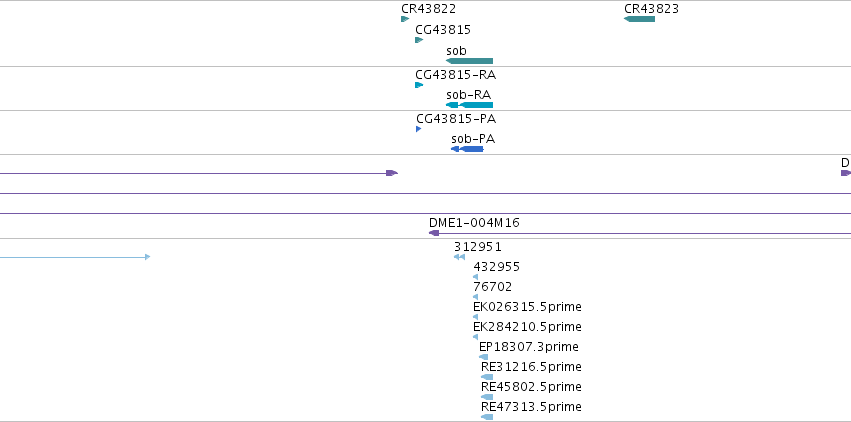This screenshot has height=422, width=851.
Task: Select the CG43815-PA protein glyph
Action: (418, 129)
